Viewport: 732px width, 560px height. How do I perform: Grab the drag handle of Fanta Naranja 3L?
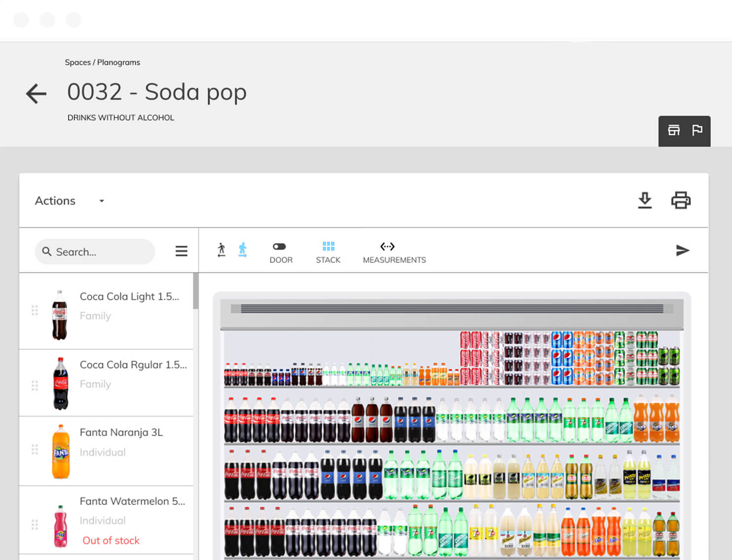[35, 449]
